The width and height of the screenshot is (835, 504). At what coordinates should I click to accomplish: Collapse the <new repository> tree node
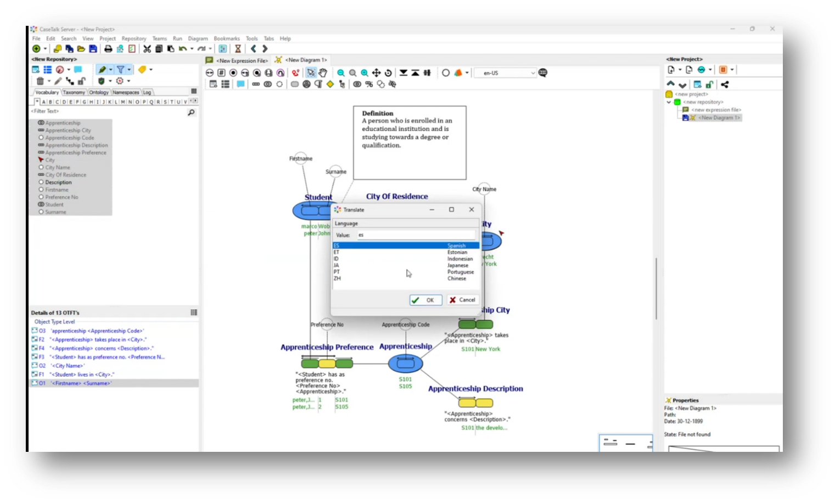pyautogui.click(x=669, y=102)
